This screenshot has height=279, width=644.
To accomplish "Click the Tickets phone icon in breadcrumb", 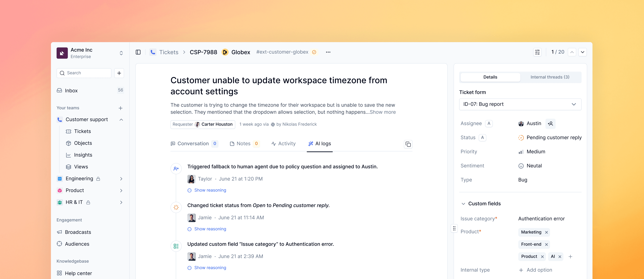I will [153, 52].
